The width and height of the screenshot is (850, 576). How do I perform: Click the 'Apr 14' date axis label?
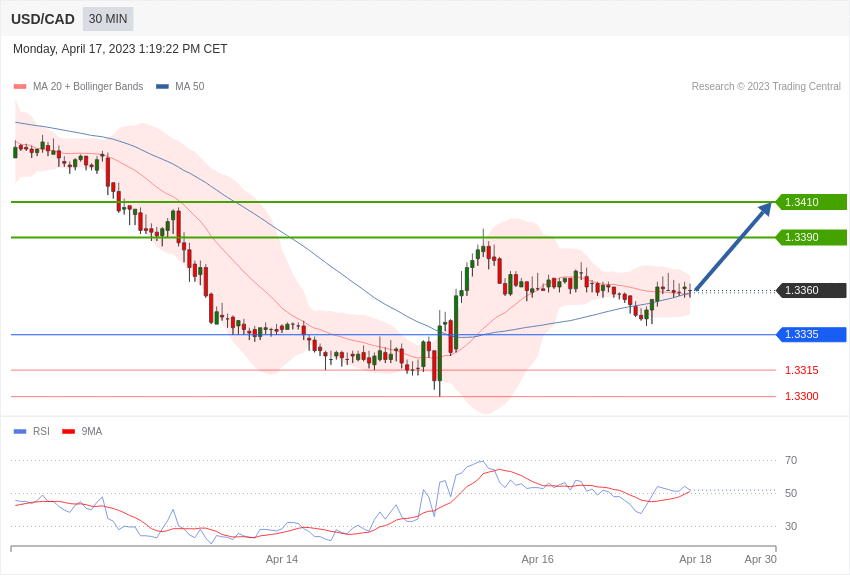pos(282,559)
